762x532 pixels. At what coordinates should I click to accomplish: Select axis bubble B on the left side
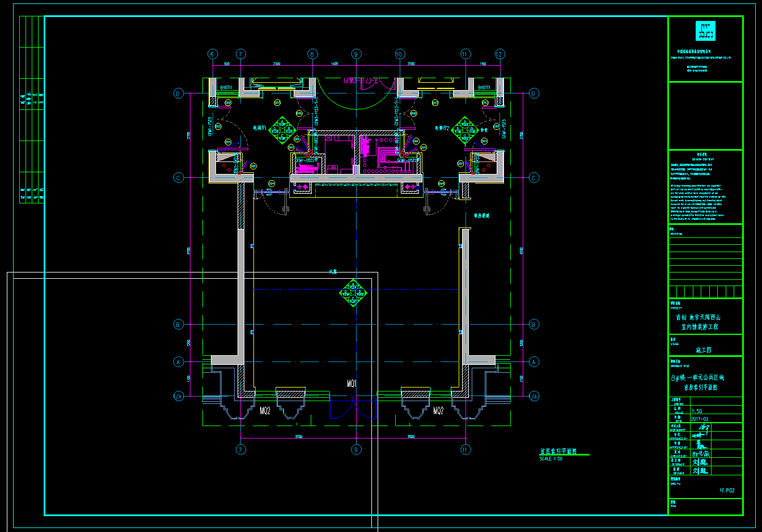pos(179,325)
